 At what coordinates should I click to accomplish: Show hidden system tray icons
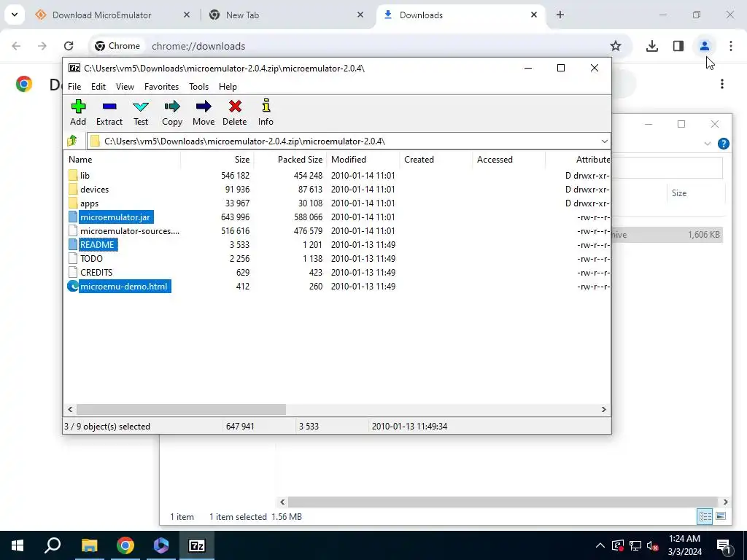pyautogui.click(x=600, y=545)
